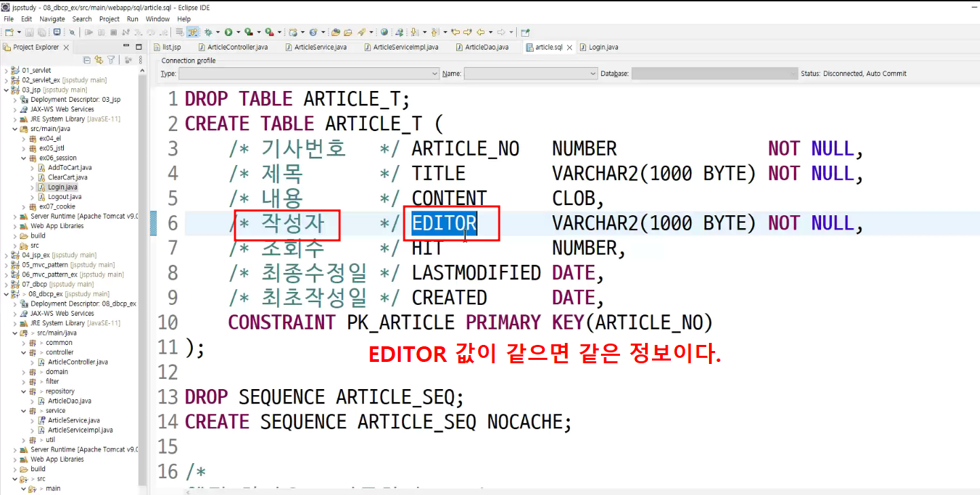Click the CONTENT column name on line 5
Viewport: 980px width, 495px height.
point(449,198)
